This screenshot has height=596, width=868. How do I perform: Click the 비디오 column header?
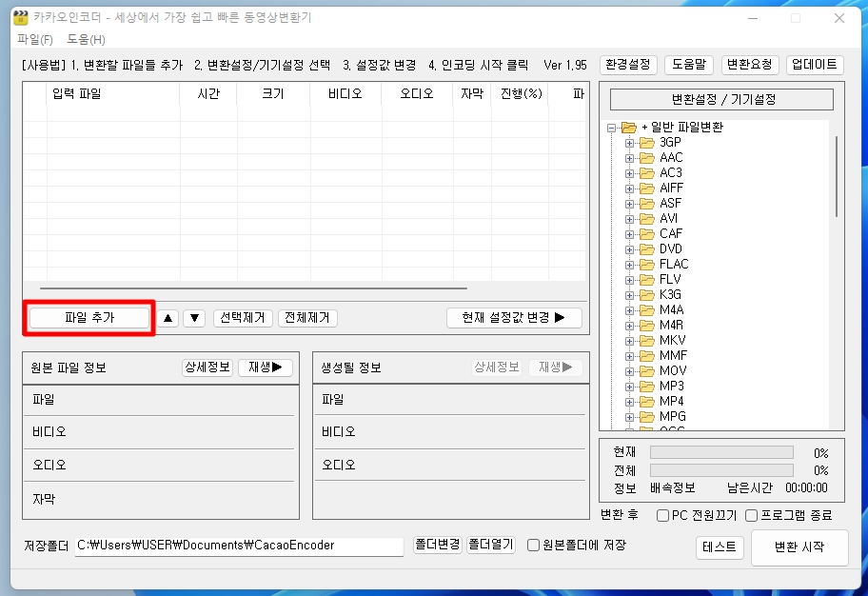pos(345,93)
